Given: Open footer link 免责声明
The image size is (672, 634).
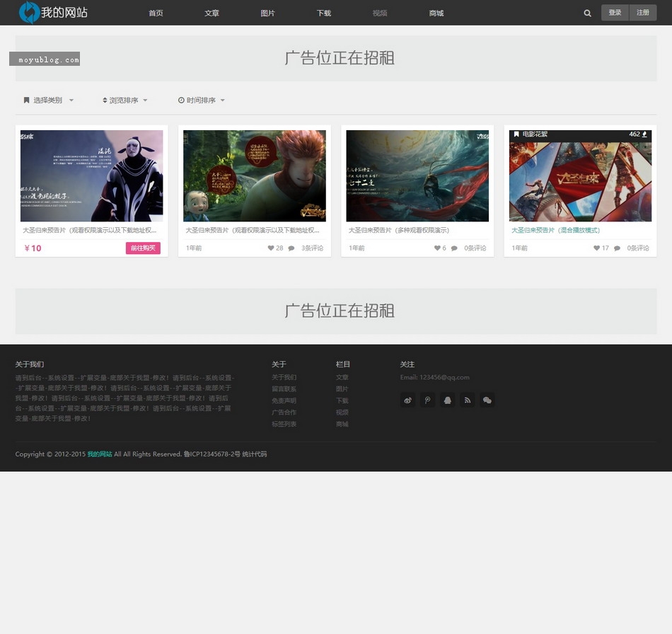Looking at the screenshot, I should coord(284,400).
